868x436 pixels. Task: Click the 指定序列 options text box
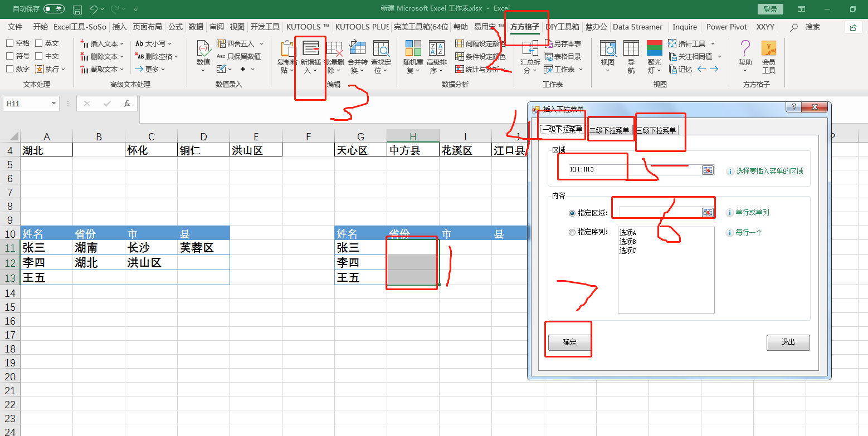[666, 270]
